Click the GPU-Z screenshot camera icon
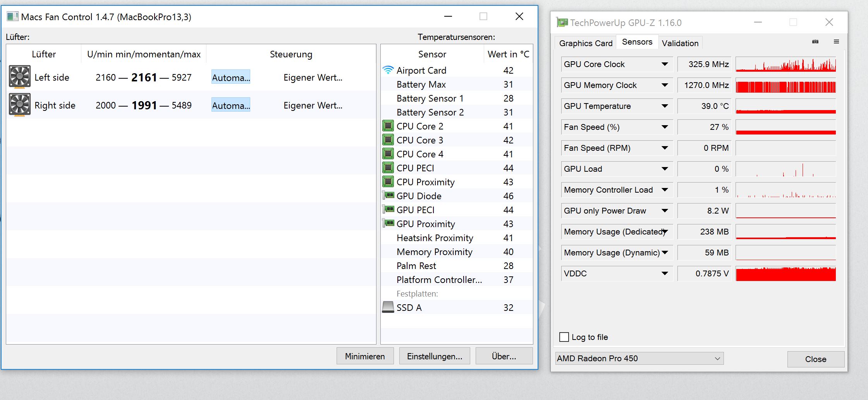This screenshot has width=868, height=400. pyautogui.click(x=815, y=42)
